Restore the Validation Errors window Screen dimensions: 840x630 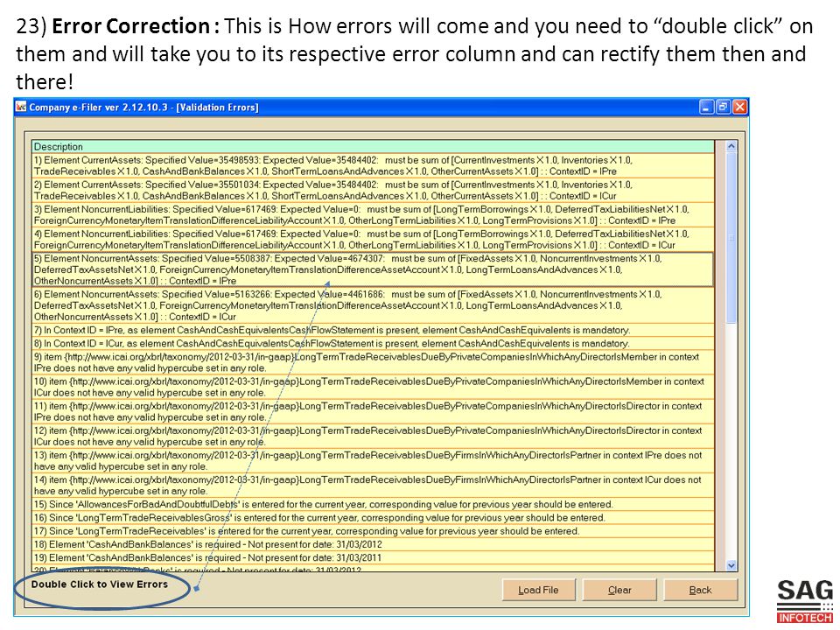[x=724, y=107]
